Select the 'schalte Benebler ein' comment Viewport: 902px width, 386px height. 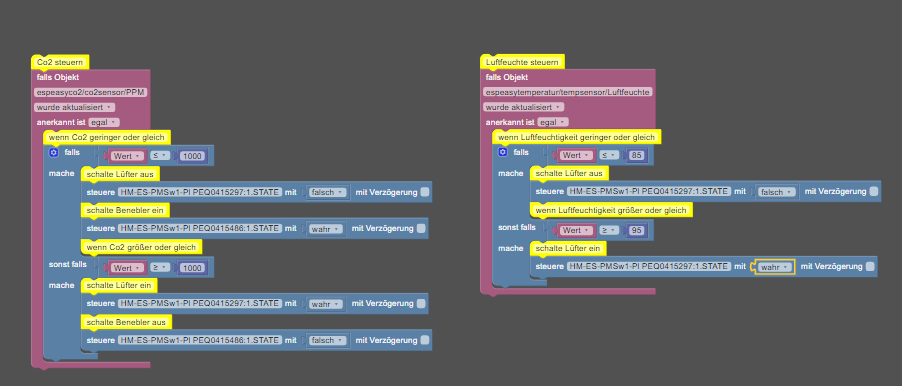pos(125,211)
